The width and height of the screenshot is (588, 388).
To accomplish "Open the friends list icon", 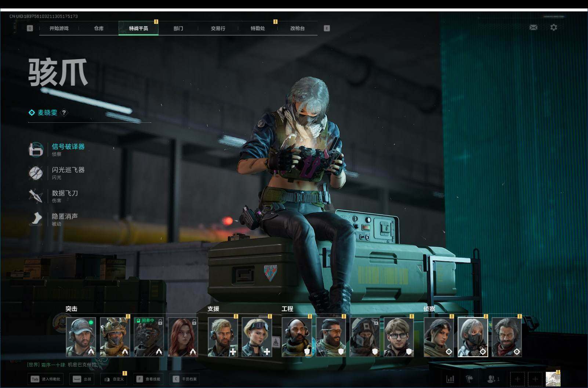I will 493,379.
